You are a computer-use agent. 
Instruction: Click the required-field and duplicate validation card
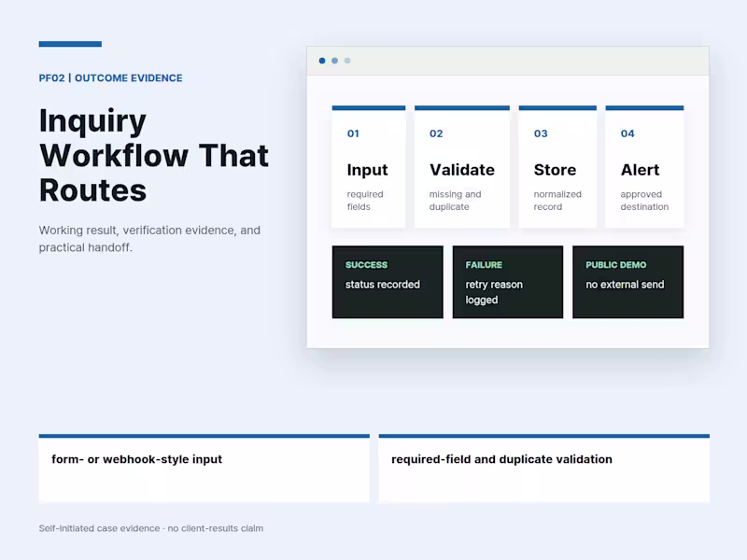tap(544, 469)
